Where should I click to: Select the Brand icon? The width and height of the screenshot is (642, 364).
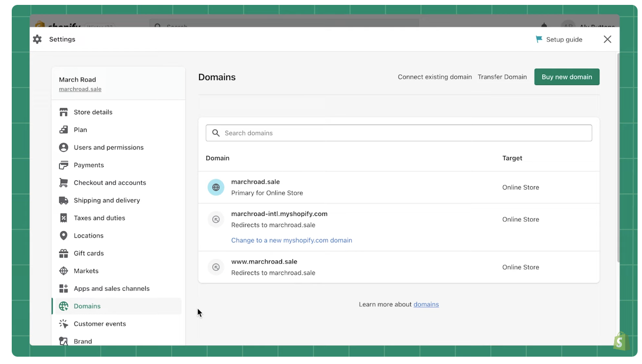[64, 341]
